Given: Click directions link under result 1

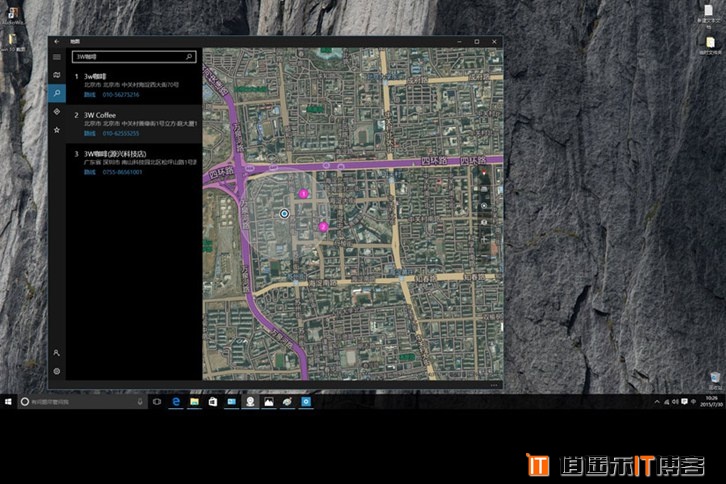Looking at the screenshot, I should click(x=89, y=94).
